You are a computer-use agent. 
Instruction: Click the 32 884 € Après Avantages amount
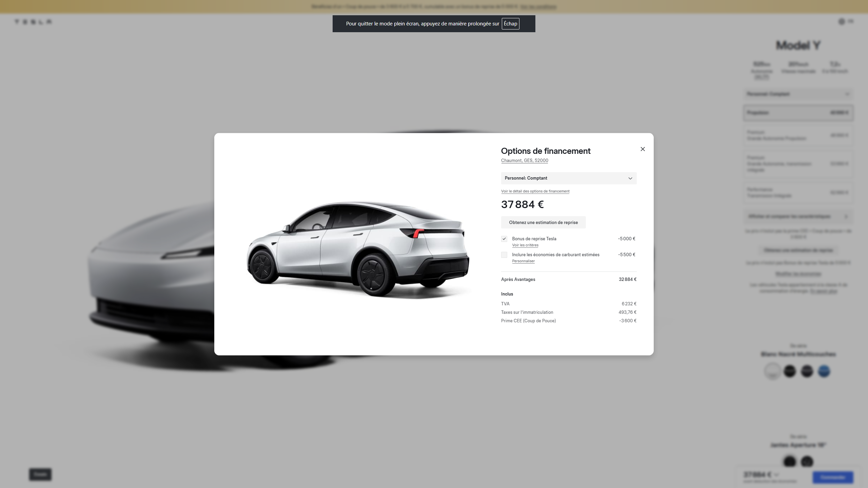pos(627,280)
